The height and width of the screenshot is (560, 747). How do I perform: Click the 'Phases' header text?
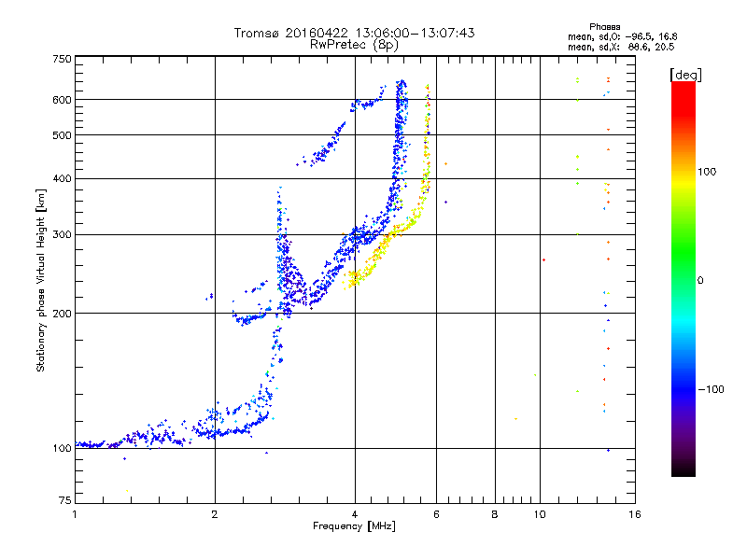[604, 27]
